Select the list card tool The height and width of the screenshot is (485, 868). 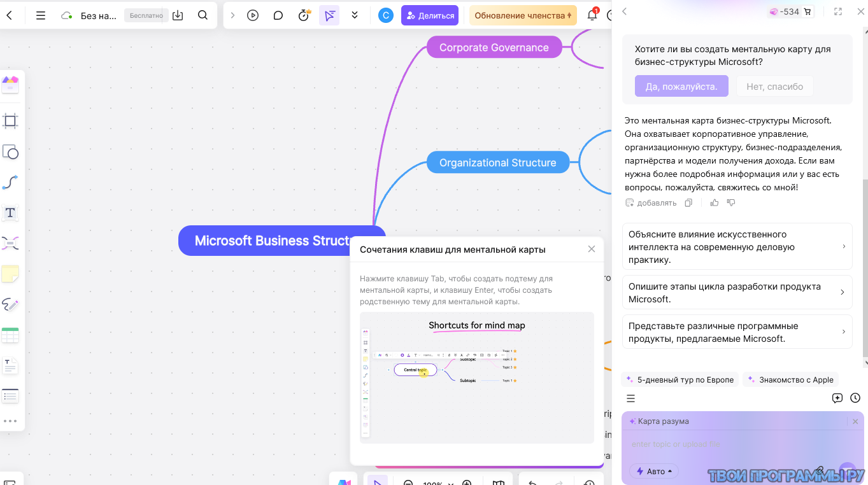coord(10,396)
